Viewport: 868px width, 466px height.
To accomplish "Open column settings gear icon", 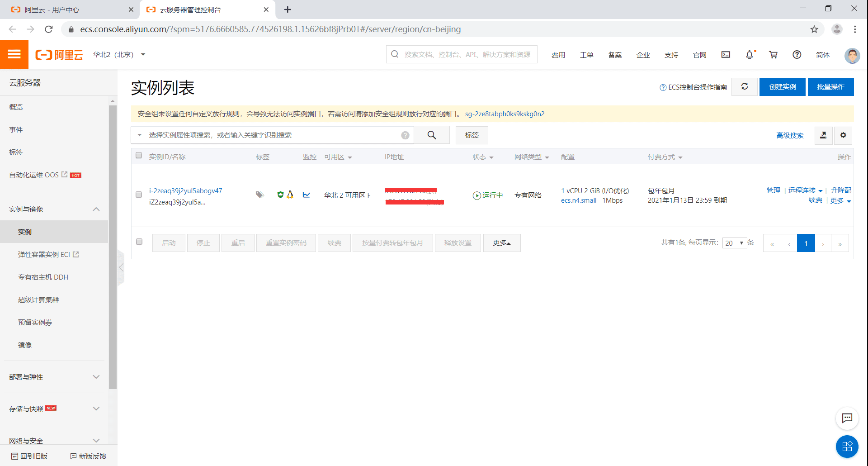I will tap(843, 135).
